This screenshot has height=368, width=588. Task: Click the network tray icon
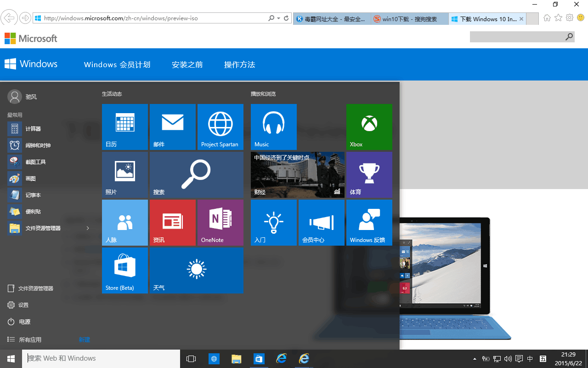(497, 359)
